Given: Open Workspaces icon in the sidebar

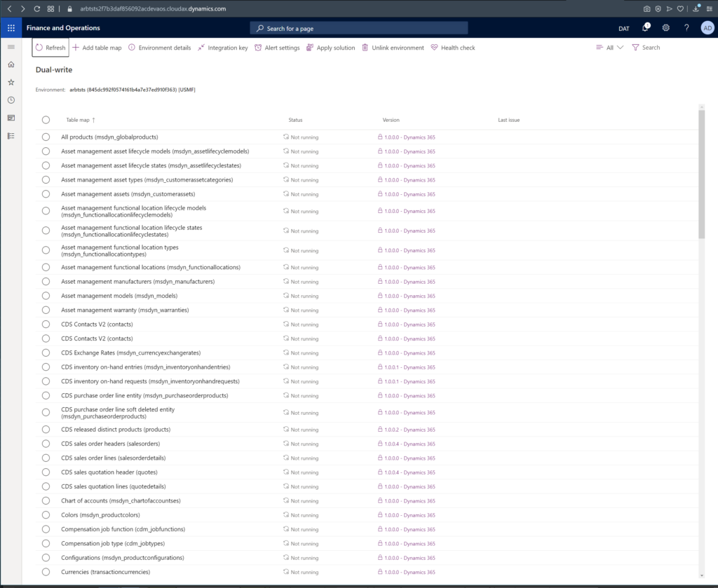Looking at the screenshot, I should pos(11,118).
